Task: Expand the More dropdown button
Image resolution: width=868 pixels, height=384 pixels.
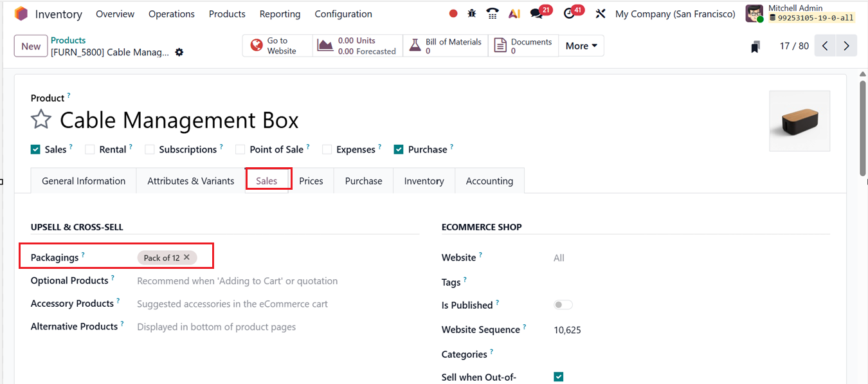Action: coord(581,46)
